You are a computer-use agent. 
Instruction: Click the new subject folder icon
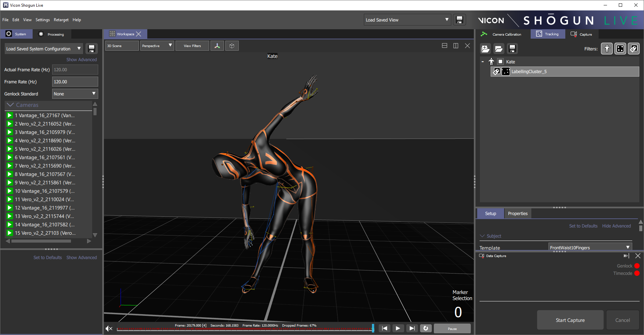(485, 49)
